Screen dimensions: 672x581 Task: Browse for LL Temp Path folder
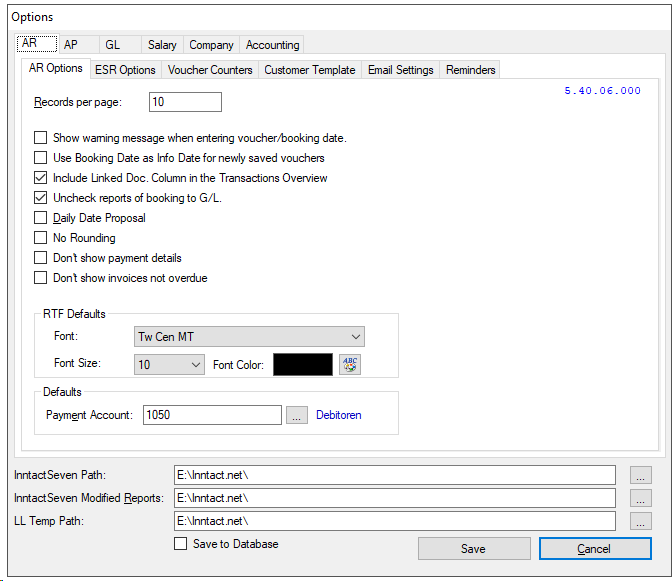[x=641, y=521]
